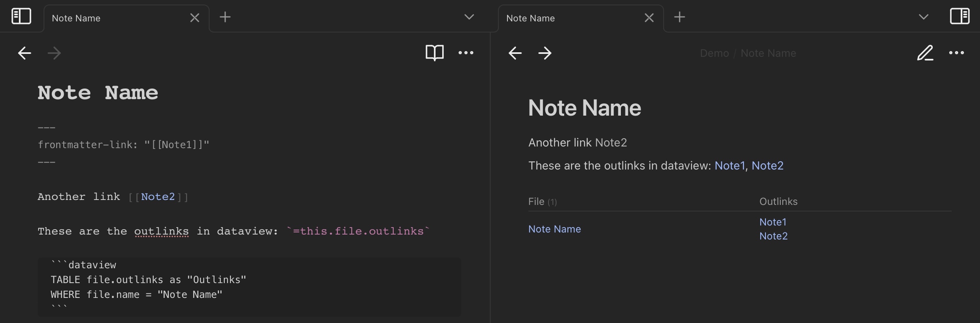
Task: Open left pane more options menu
Action: [466, 53]
